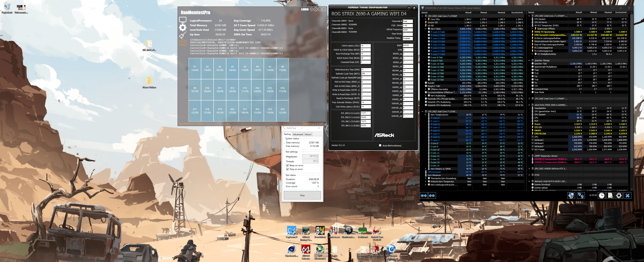Toggle Auto Refresh checkbox in Timing Configurator
This screenshot has width=644, height=262.
click(x=380, y=145)
